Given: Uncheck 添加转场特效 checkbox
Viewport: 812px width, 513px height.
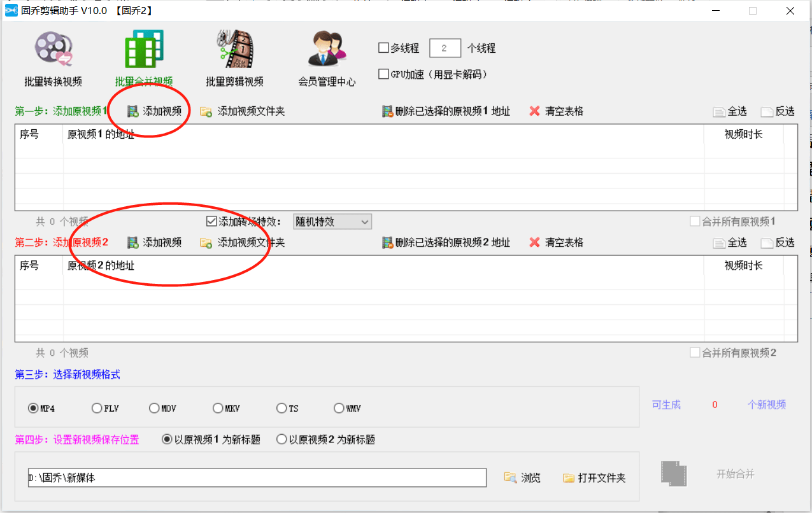Looking at the screenshot, I should click(212, 221).
